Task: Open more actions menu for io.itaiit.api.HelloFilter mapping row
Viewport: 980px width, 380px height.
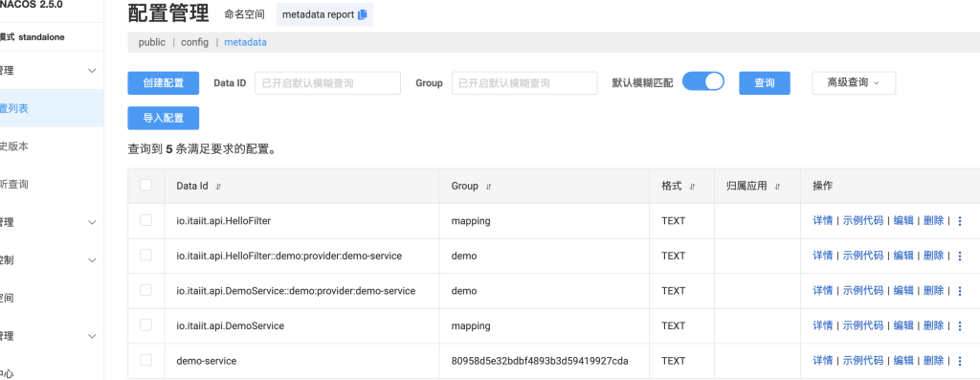Action: (960, 220)
